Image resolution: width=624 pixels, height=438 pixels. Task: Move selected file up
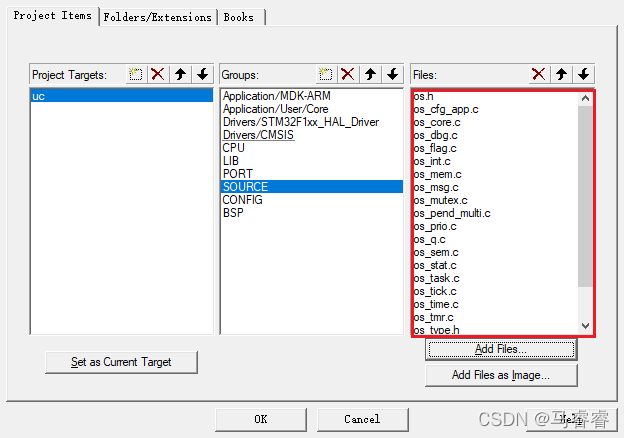pos(561,74)
